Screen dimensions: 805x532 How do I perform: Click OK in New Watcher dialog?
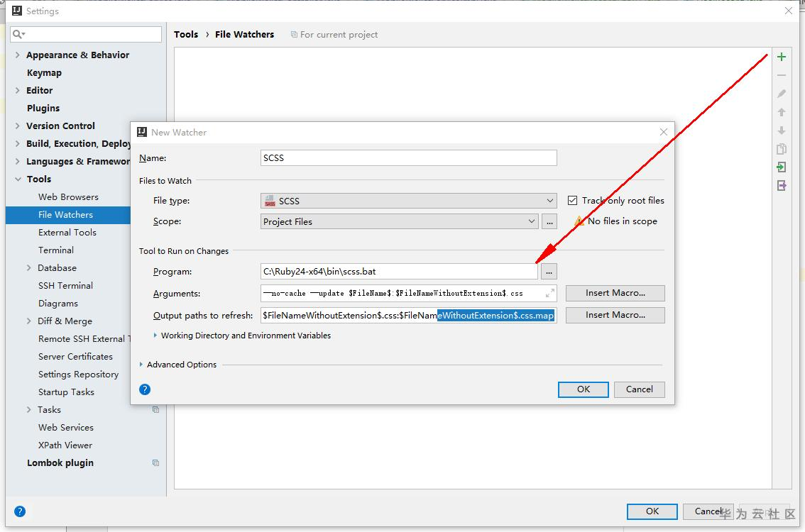coord(584,389)
